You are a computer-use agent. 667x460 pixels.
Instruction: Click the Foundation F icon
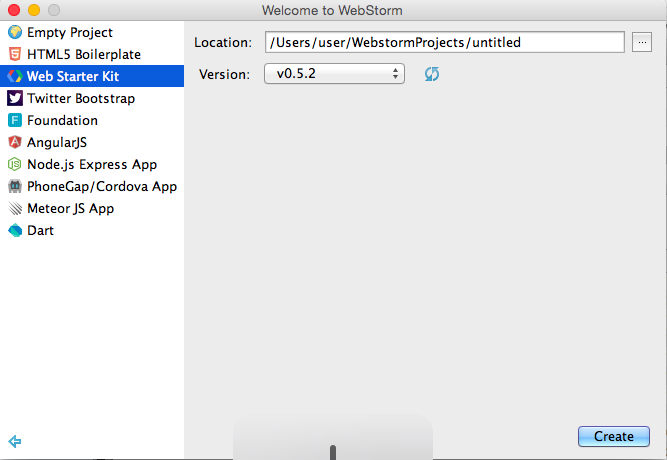15,120
